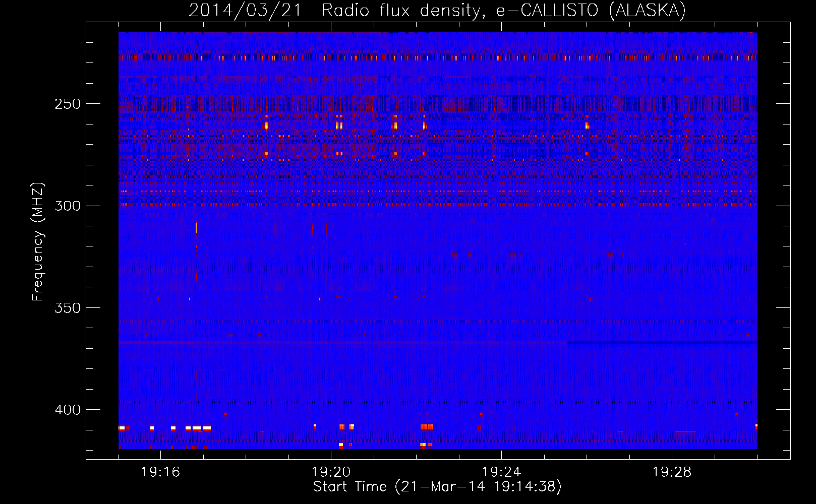Click the 350 frequency tick label
Viewport: 816px width, 504px height.
tap(68, 308)
